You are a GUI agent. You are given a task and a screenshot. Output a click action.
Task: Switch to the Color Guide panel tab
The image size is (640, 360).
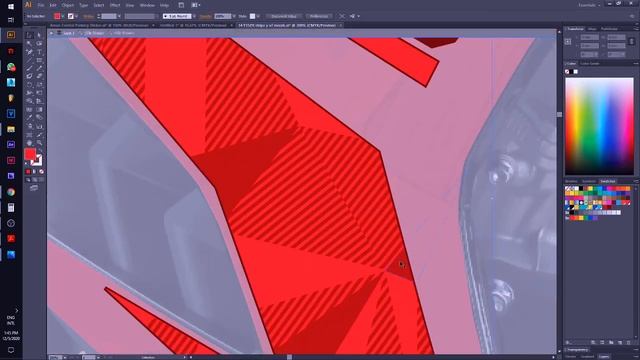click(x=590, y=64)
